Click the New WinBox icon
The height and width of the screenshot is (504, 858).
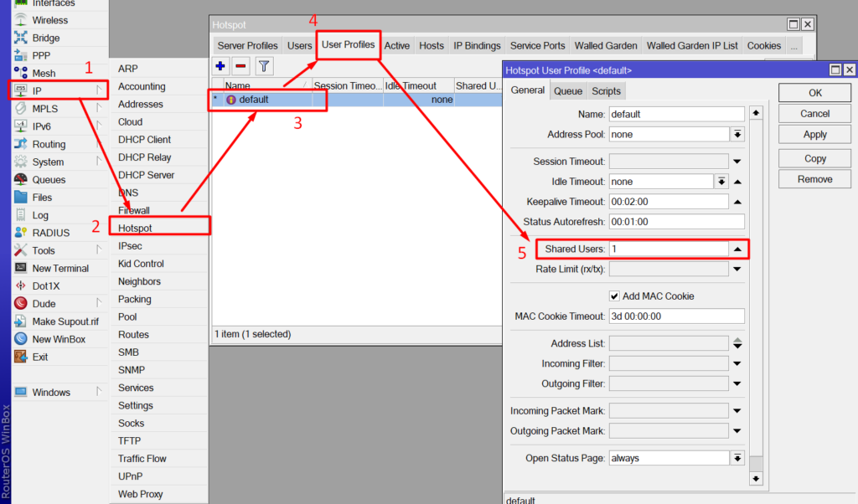click(x=21, y=339)
